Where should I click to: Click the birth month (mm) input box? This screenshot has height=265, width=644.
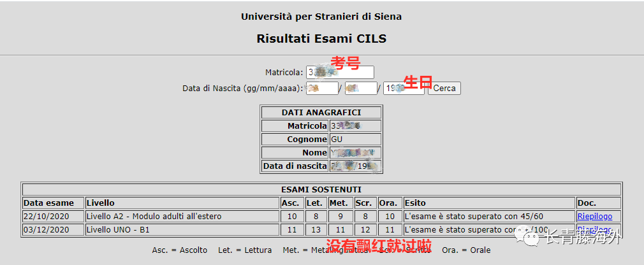(x=361, y=88)
